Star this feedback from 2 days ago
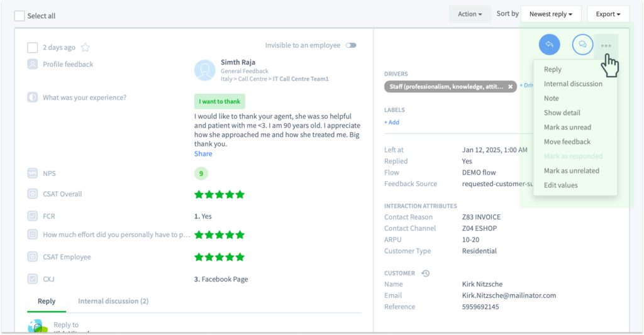644x335 pixels. [85, 48]
